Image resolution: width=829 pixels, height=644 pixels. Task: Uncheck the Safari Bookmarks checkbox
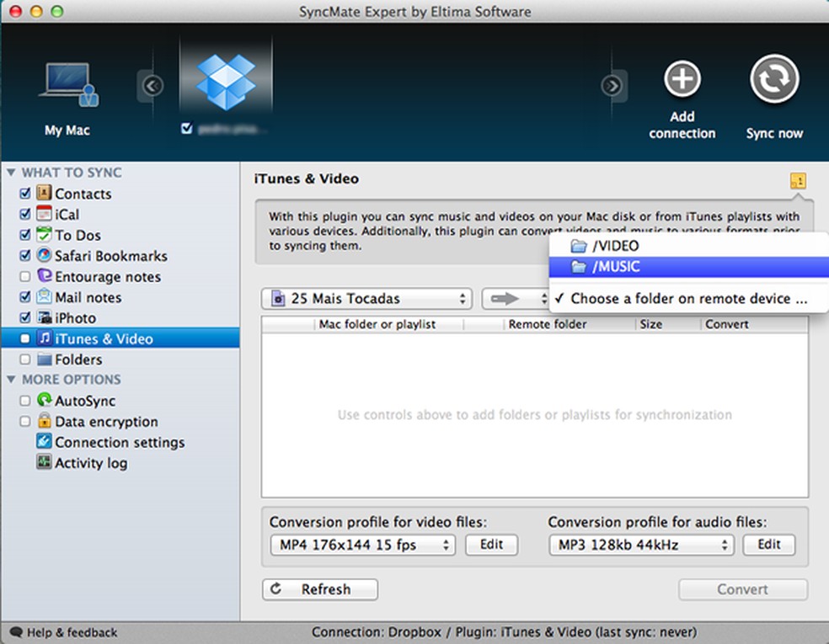pos(24,256)
